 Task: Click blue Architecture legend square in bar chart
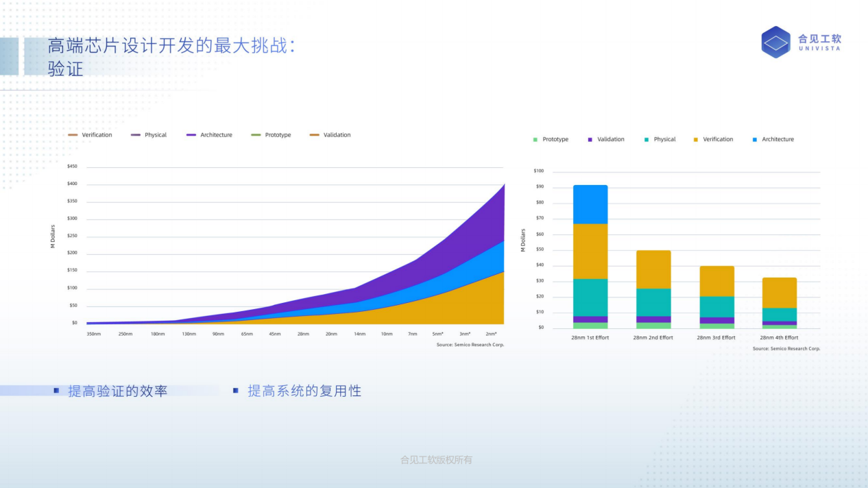(755, 140)
